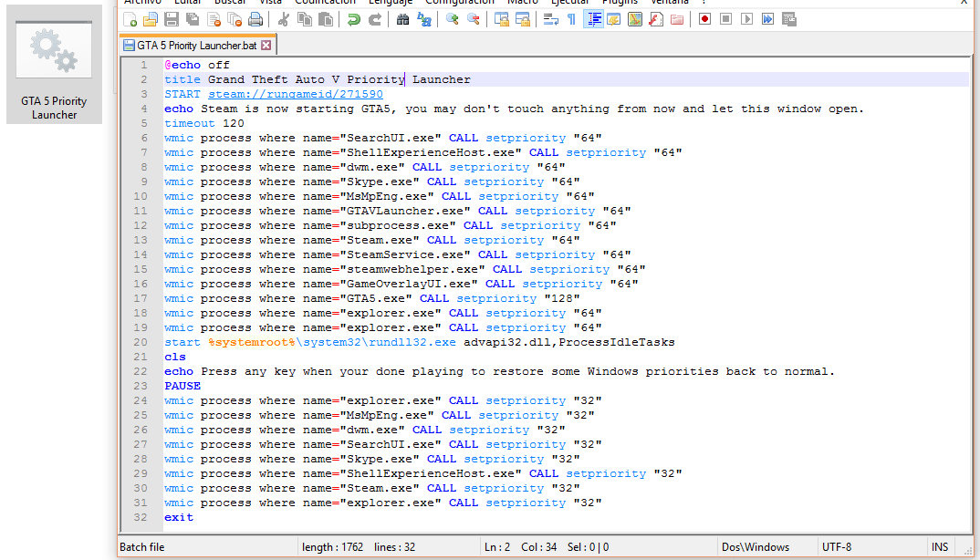
Task: Toggle the INS insert mode indicator
Action: point(940,547)
